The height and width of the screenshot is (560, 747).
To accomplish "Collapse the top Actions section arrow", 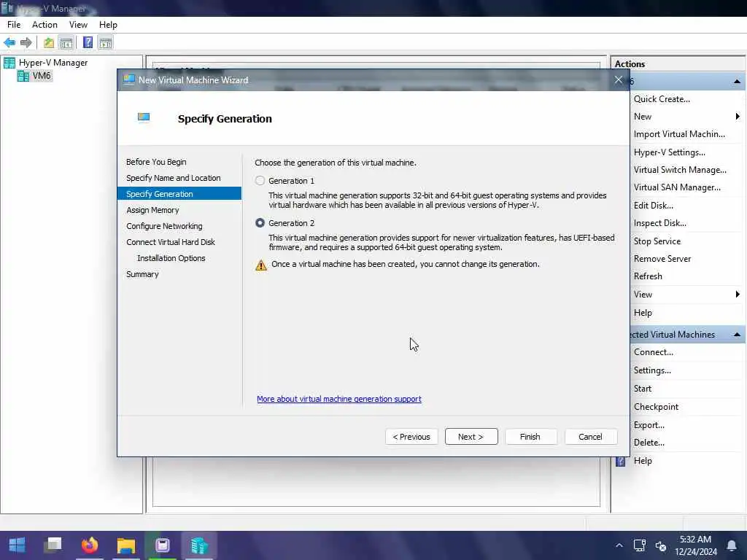I will (737, 82).
